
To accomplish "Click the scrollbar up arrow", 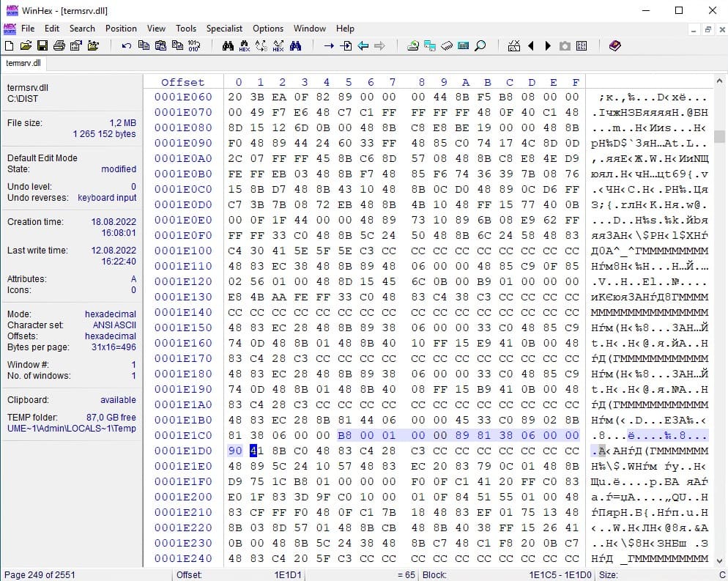I will pyautogui.click(x=719, y=81).
